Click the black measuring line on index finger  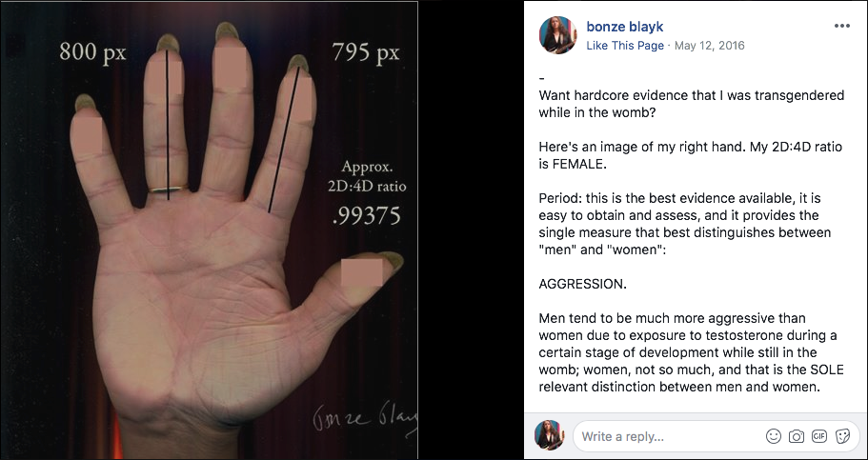(x=284, y=139)
